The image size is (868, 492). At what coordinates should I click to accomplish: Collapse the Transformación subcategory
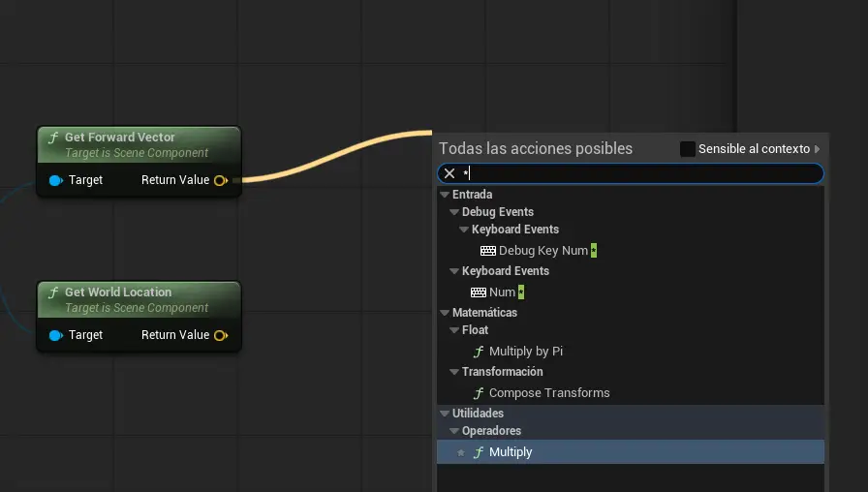click(454, 372)
